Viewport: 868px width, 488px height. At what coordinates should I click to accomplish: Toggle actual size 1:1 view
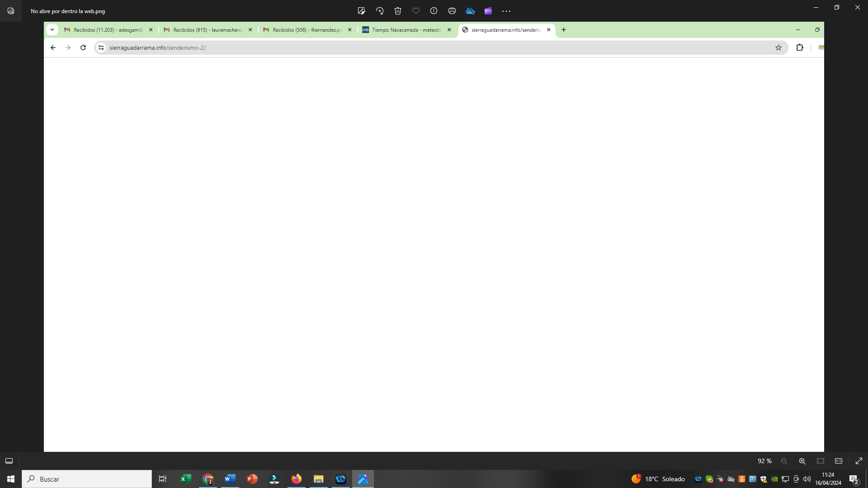tap(839, 461)
